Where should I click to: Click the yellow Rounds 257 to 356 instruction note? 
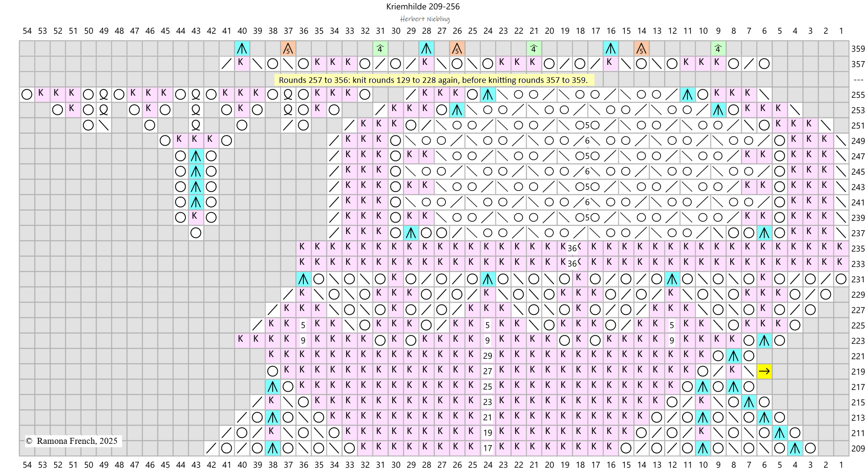434,80
